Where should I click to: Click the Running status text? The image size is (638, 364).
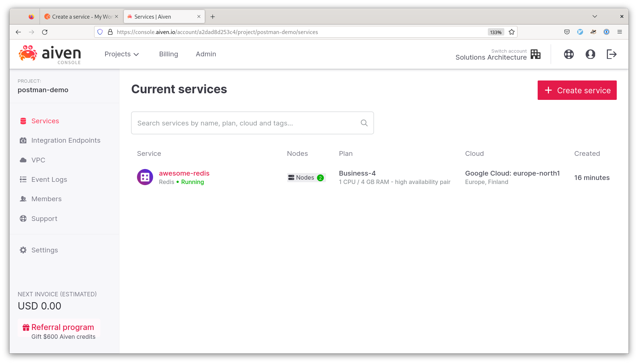pos(193,182)
